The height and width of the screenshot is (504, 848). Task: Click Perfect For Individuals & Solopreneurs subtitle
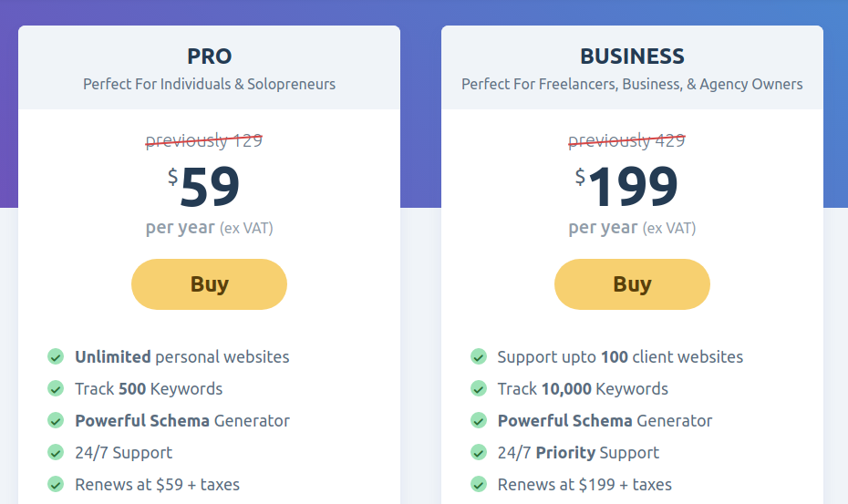click(x=210, y=85)
